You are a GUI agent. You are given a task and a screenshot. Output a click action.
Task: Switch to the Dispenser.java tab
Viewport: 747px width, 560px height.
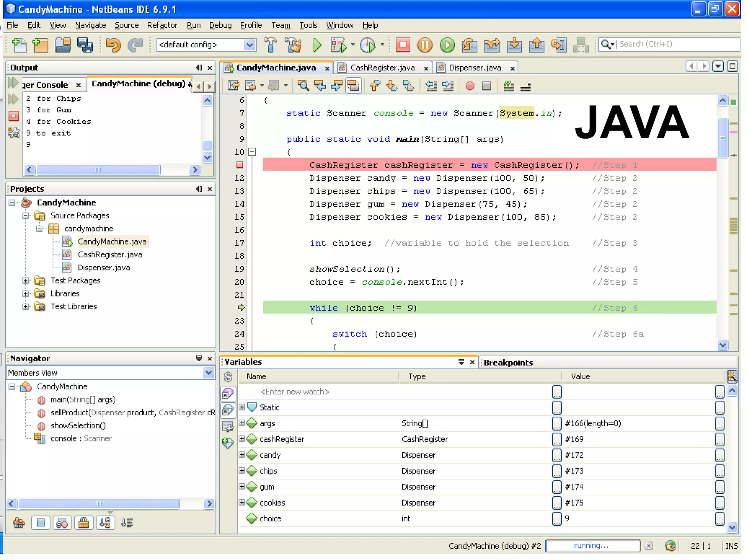point(475,68)
